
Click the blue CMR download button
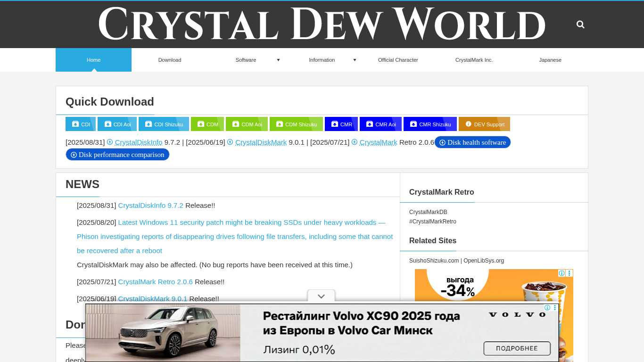341,124
